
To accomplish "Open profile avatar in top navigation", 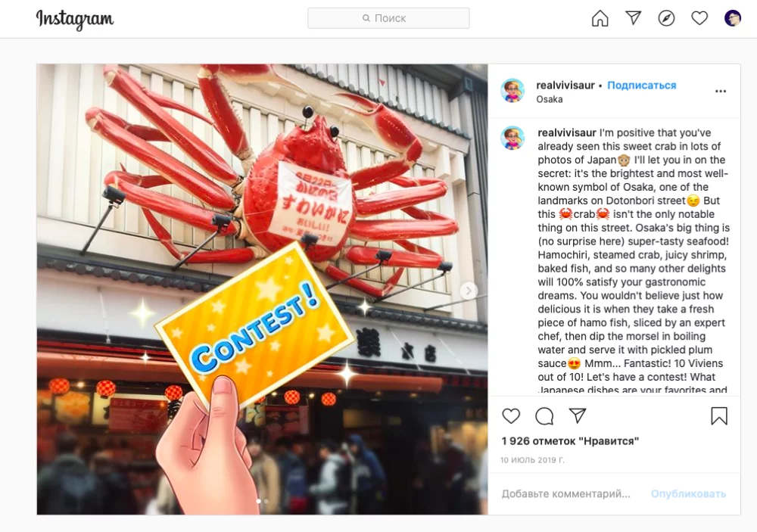I will point(732,18).
